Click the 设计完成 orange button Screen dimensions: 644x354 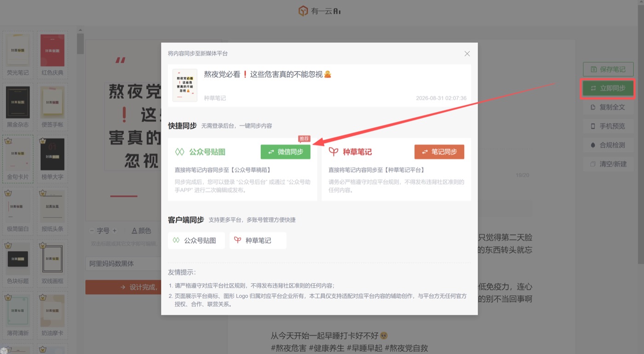(x=123, y=287)
